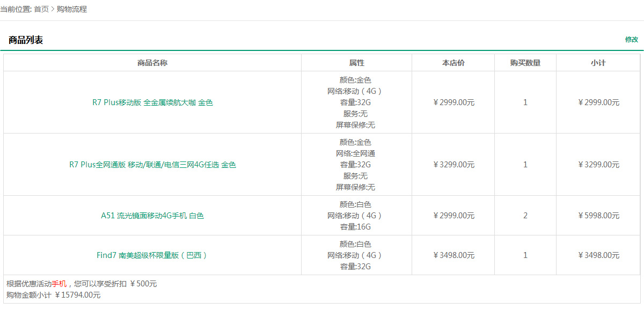The width and height of the screenshot is (644, 310).
Task: Click the 本店价 of the A51 phone
Action: [453, 216]
